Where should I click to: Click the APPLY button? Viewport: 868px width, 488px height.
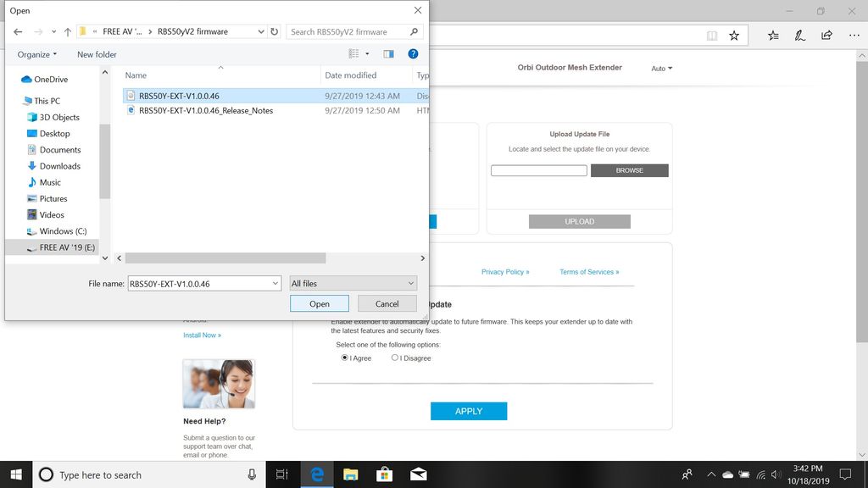(x=469, y=411)
